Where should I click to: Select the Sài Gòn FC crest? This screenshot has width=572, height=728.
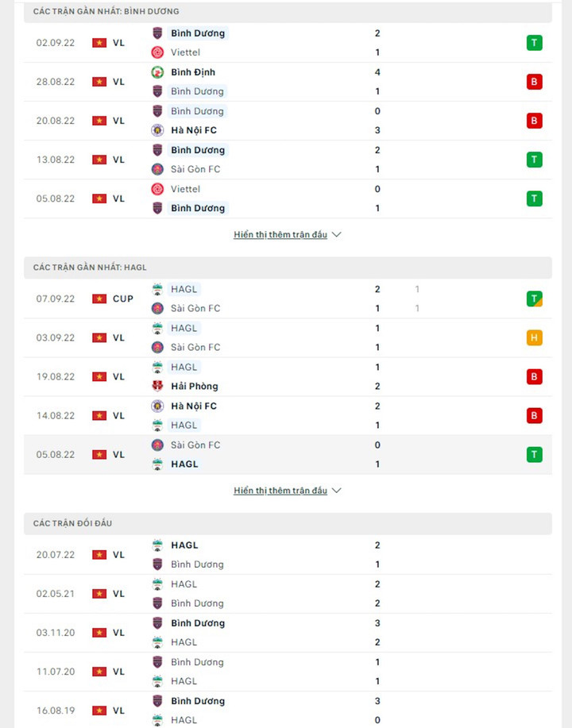(159, 169)
